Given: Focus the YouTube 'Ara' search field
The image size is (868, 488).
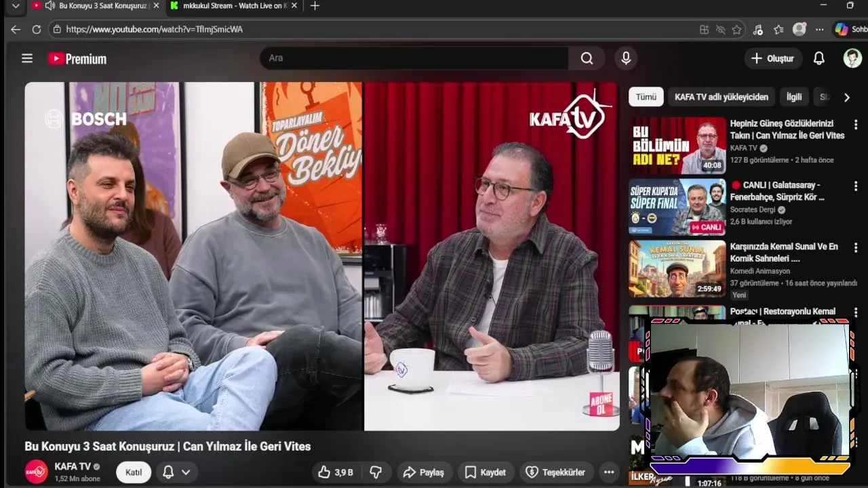Looking at the screenshot, I should point(414,58).
